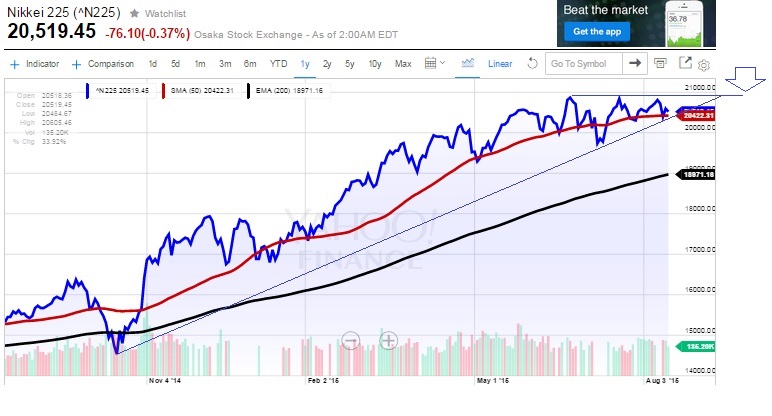772x416 pixels.
Task: Open chart settings gear icon
Action: [x=704, y=65]
